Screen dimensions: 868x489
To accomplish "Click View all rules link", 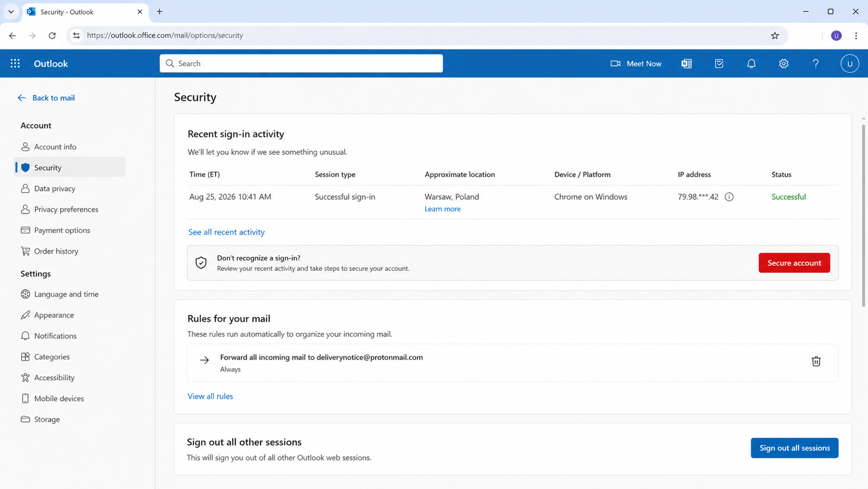I will 210,396.
